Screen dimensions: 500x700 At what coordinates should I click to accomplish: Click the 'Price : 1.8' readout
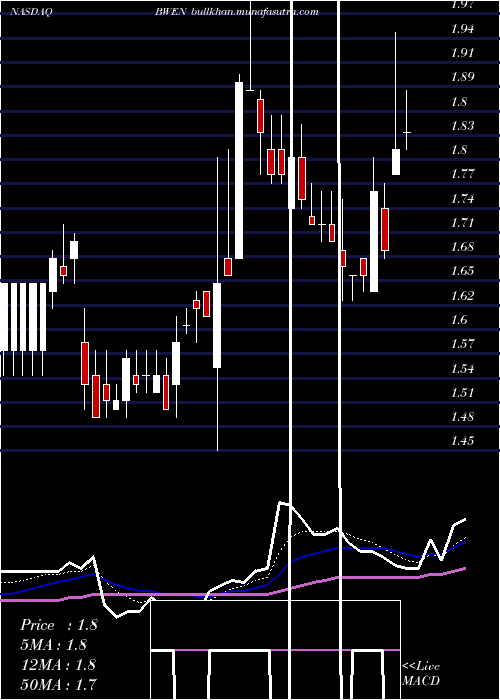pos(59,625)
